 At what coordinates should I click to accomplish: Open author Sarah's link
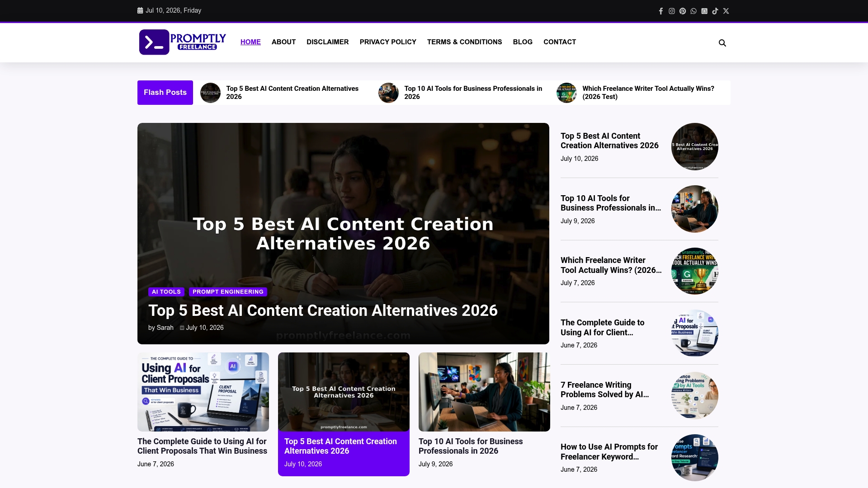click(165, 328)
